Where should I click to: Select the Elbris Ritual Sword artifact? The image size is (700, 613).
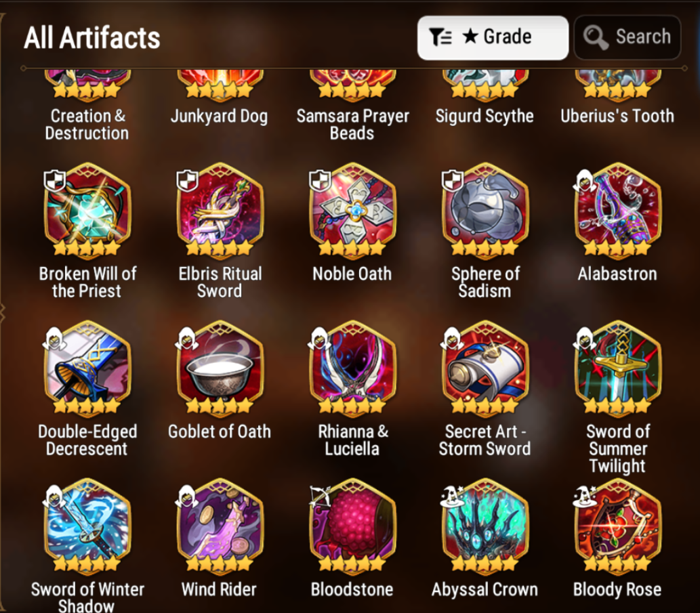[220, 211]
